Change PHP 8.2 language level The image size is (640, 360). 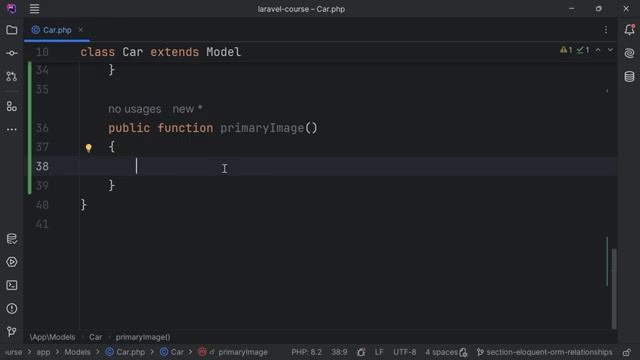pyautogui.click(x=306, y=352)
